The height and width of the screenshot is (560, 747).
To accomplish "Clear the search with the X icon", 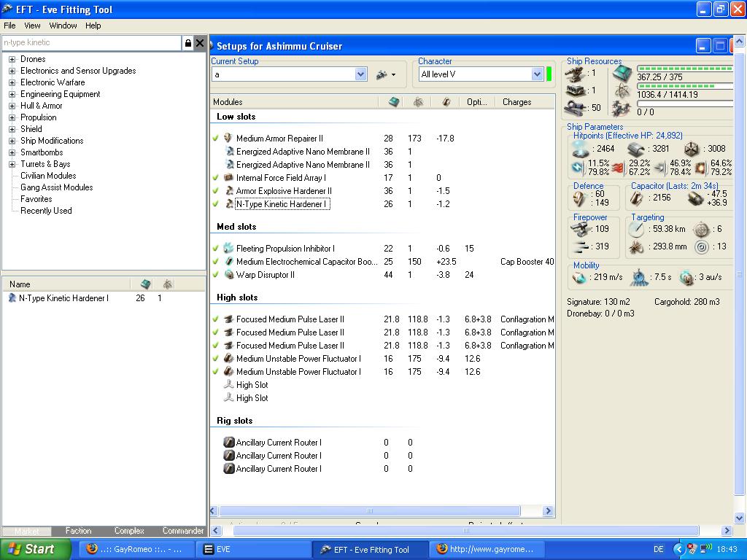I will coord(200,43).
